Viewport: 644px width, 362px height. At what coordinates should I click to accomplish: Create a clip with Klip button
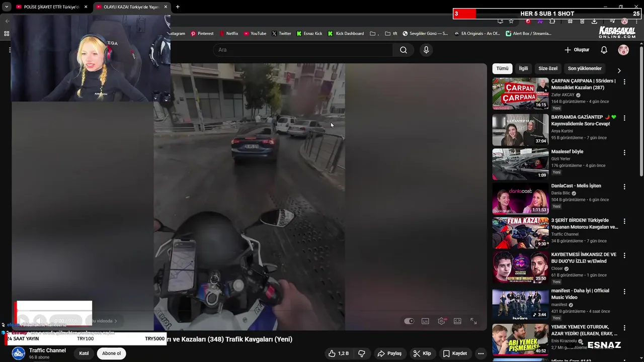tap(422, 353)
